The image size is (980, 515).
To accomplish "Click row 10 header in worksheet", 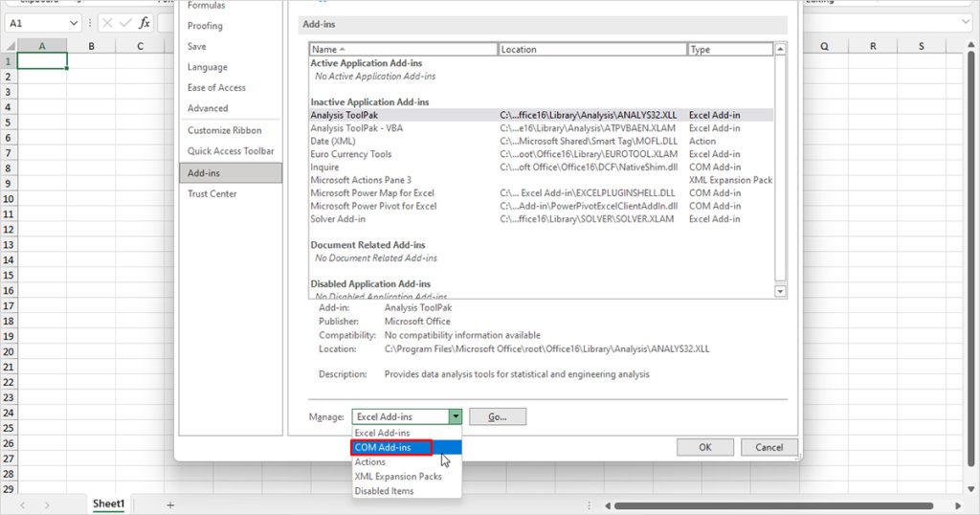I will (x=8, y=199).
